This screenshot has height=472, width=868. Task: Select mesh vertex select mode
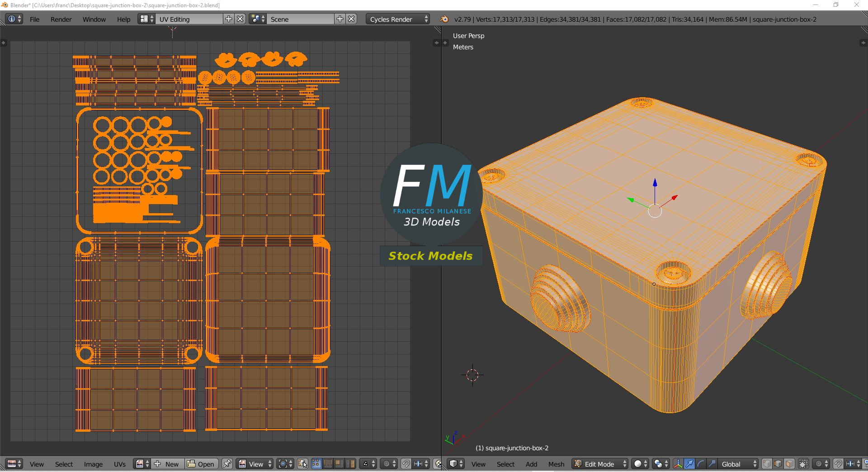(767, 464)
